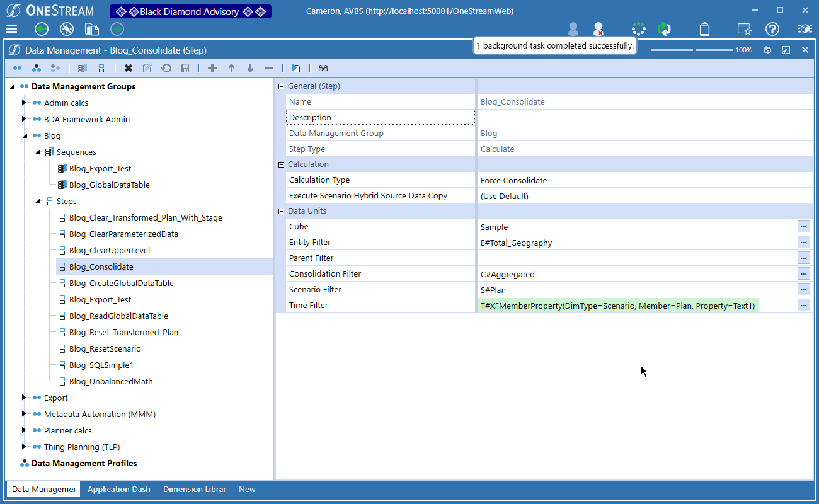Open ellipsis editor for Entity Filter
Screen dimensions: 819x504
pyautogui.click(x=803, y=243)
